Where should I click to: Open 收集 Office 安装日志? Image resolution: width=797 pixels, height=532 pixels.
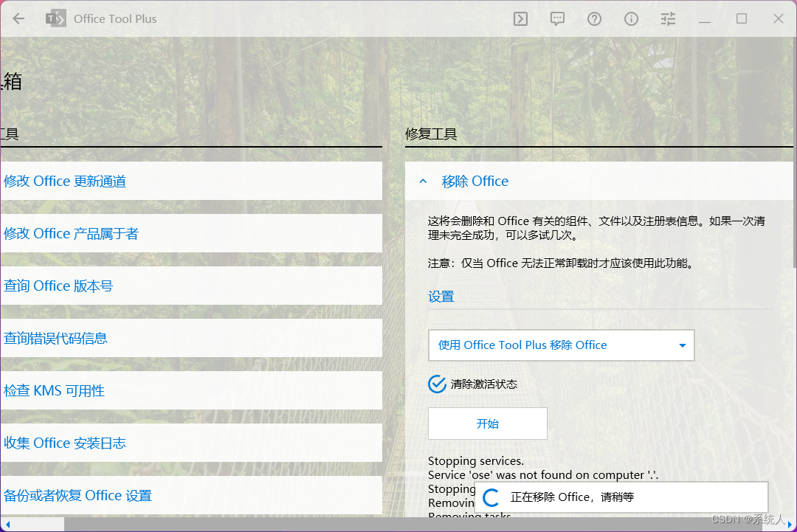pyautogui.click(x=191, y=443)
